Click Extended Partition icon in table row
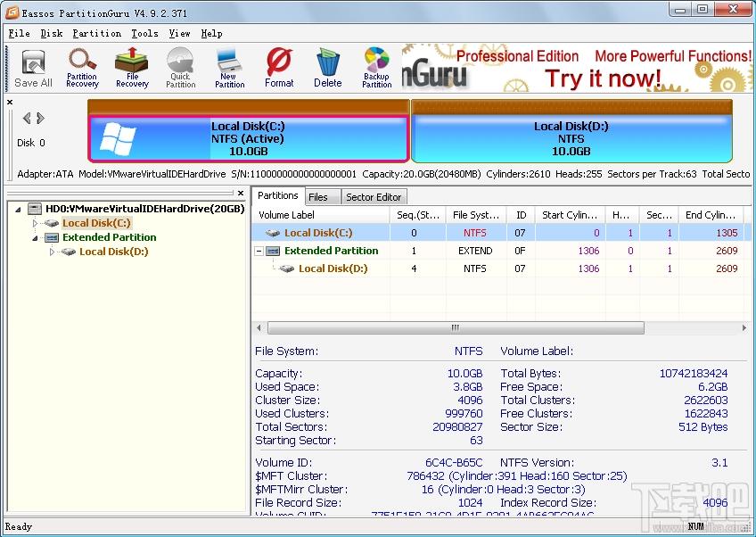Image resolution: width=756 pixels, height=537 pixels. (x=273, y=251)
